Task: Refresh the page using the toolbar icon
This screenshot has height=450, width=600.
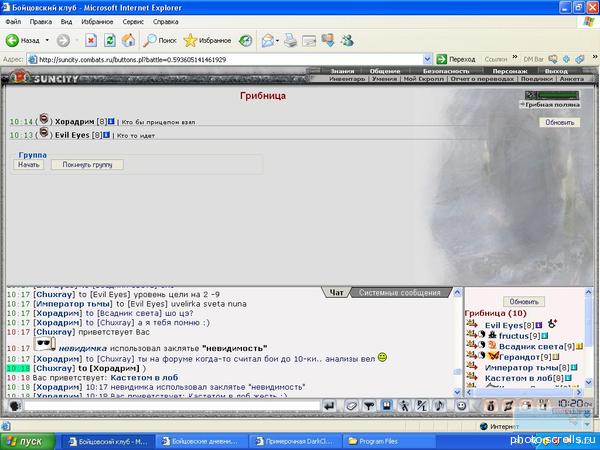Action: tap(110, 41)
